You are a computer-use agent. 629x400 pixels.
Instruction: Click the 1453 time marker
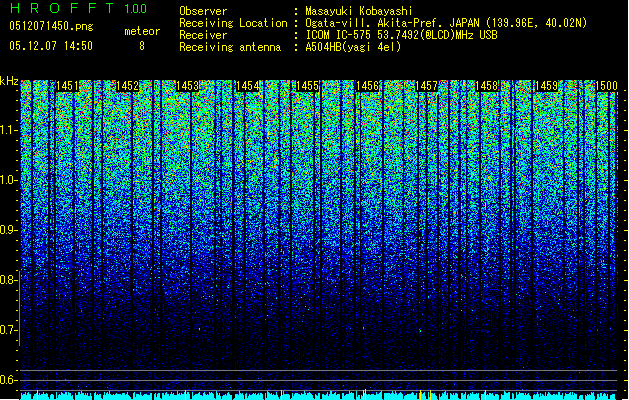coord(187,86)
